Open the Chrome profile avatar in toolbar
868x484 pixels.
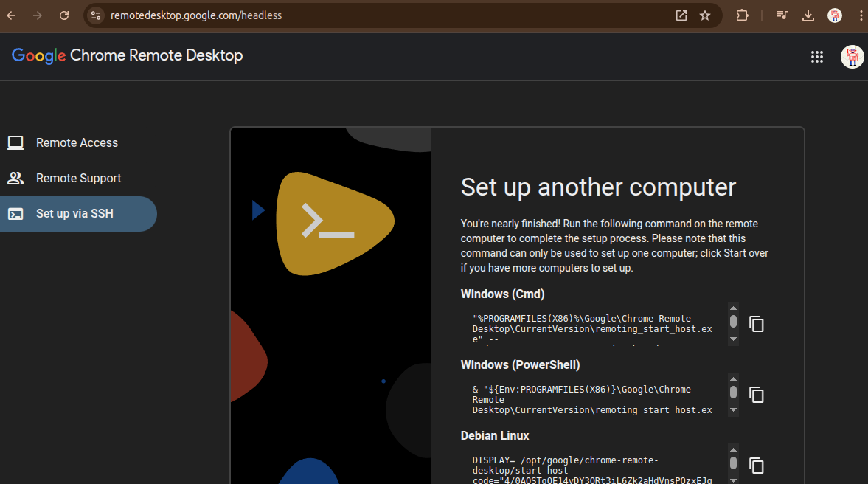(835, 15)
